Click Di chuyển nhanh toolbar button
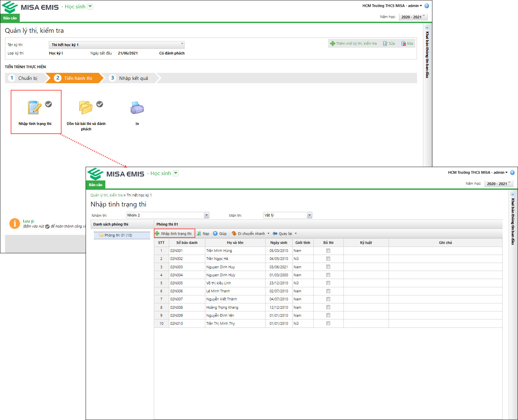This screenshot has width=518, height=420. pyautogui.click(x=250, y=234)
